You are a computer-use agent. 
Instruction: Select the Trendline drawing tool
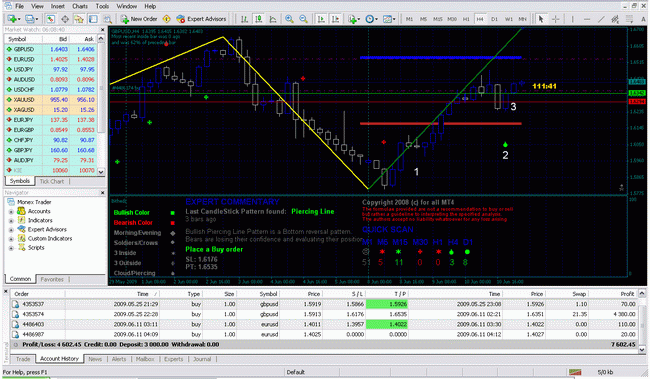pos(601,19)
